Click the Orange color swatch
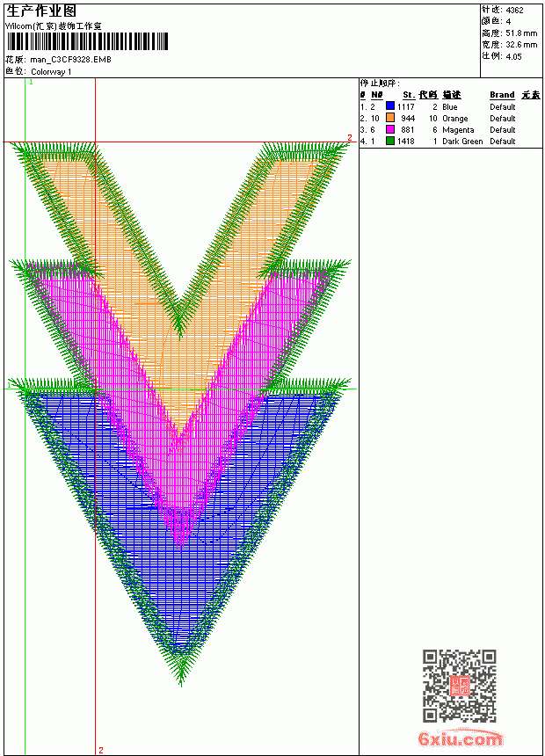545x756 pixels. coord(390,118)
